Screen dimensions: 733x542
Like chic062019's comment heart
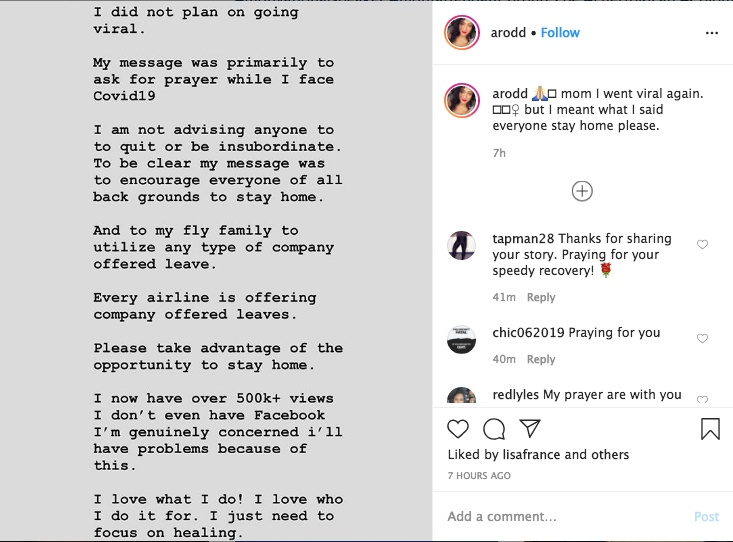pos(702,338)
